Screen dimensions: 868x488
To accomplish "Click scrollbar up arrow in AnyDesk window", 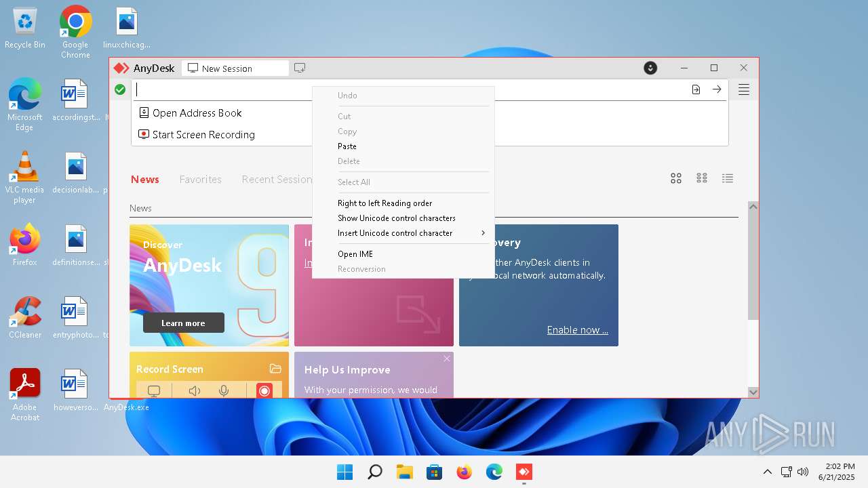I will point(753,206).
